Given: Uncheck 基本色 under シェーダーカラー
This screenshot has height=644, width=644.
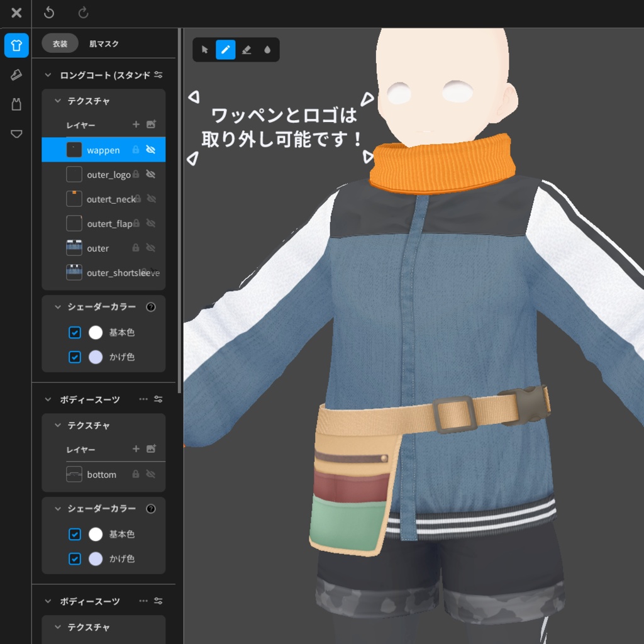Looking at the screenshot, I should [74, 332].
